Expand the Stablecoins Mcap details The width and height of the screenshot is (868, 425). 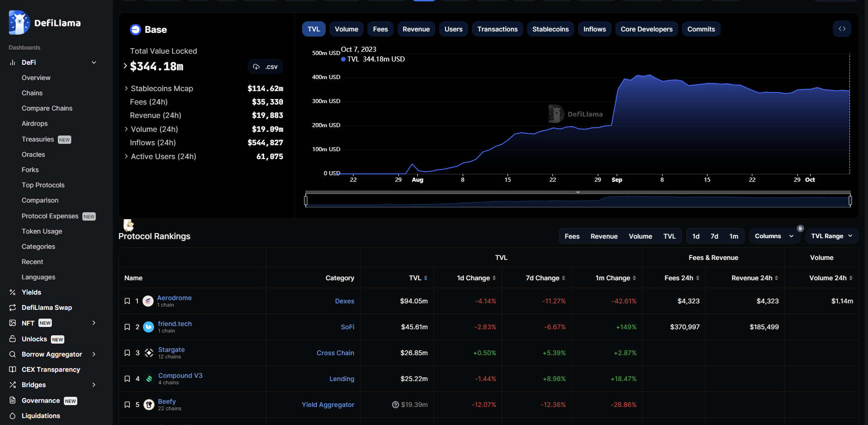(126, 88)
